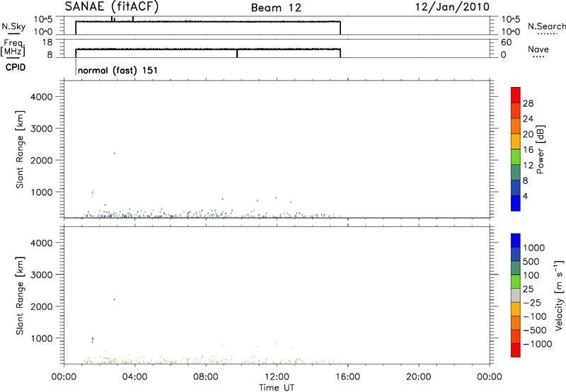Image resolution: width=566 pixels, height=392 pixels.
Task: Select the yellow -100 to -25 velocity swatch
Action: click(516, 309)
